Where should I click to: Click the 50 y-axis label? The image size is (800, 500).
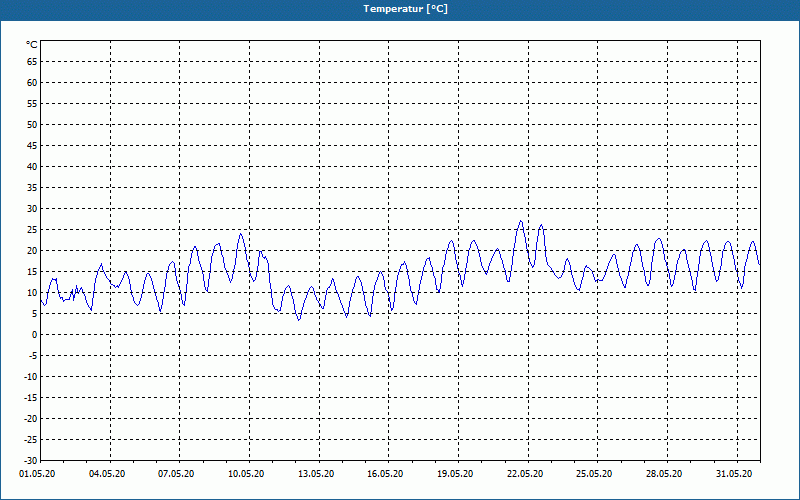coord(32,124)
